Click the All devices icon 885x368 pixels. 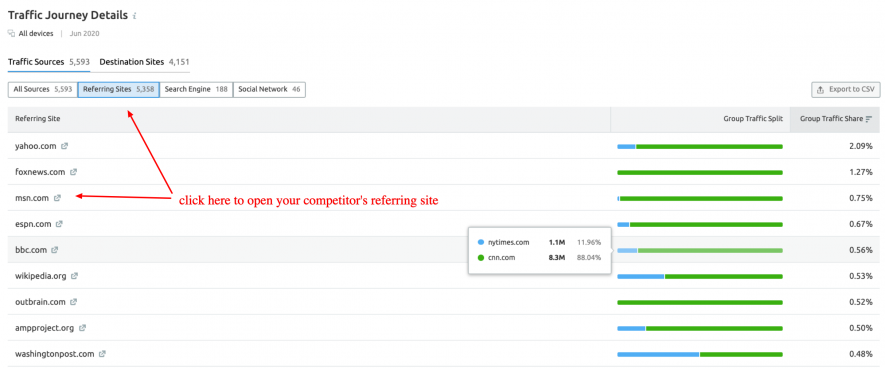[x=11, y=33]
